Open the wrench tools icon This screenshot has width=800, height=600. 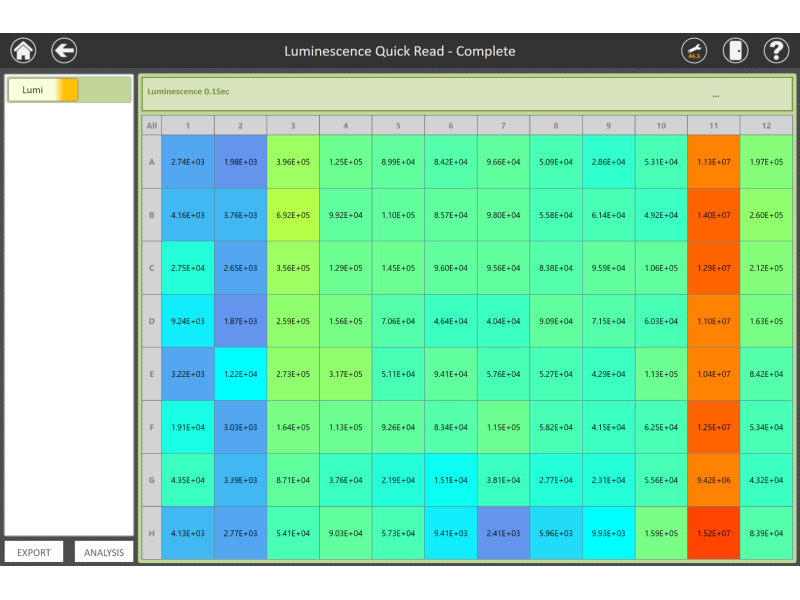(694, 50)
